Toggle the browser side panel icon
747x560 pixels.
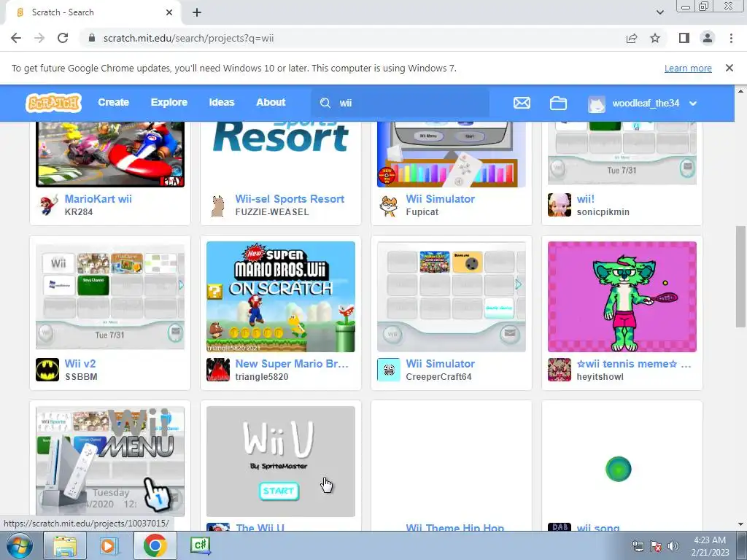(x=684, y=38)
